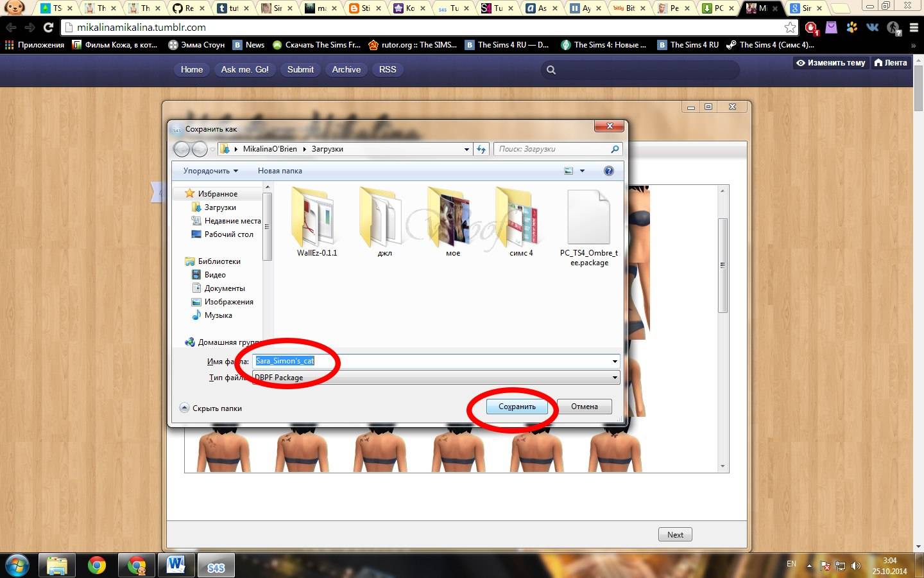This screenshot has height=578, width=924.
Task: Click the browser reload page icon
Action: tap(48, 28)
